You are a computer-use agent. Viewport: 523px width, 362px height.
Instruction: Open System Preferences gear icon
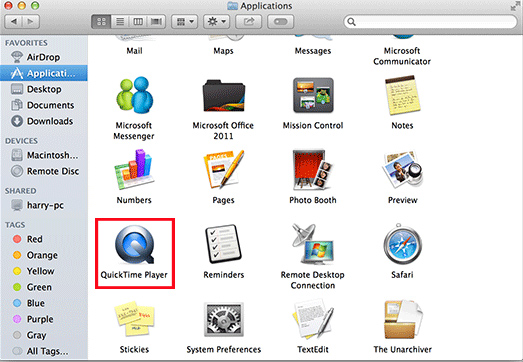pyautogui.click(x=224, y=320)
